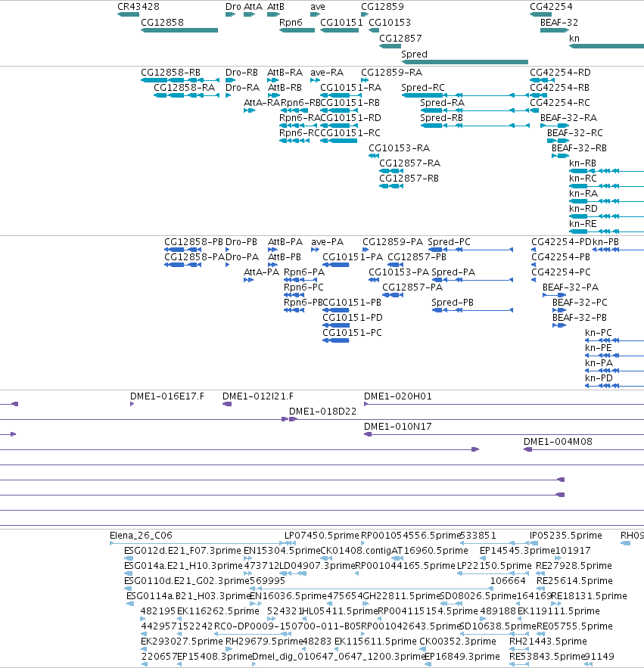
Task: Select the kn gene label in the top track
Action: pos(574,39)
